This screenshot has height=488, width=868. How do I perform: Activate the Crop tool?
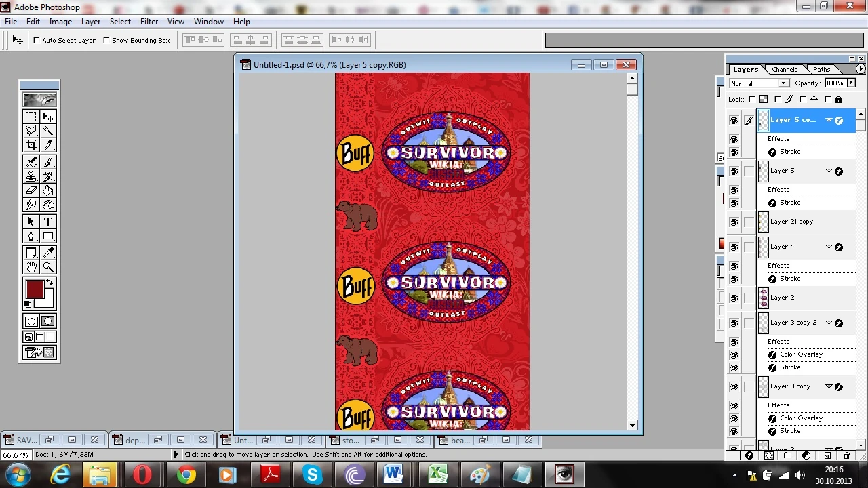click(x=31, y=145)
